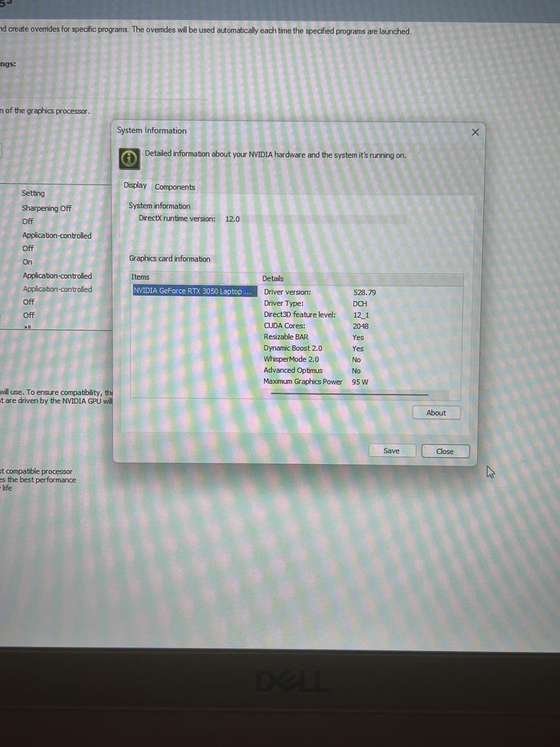
Task: Click the horizontal scrollbar under Details list
Action: (x=350, y=394)
